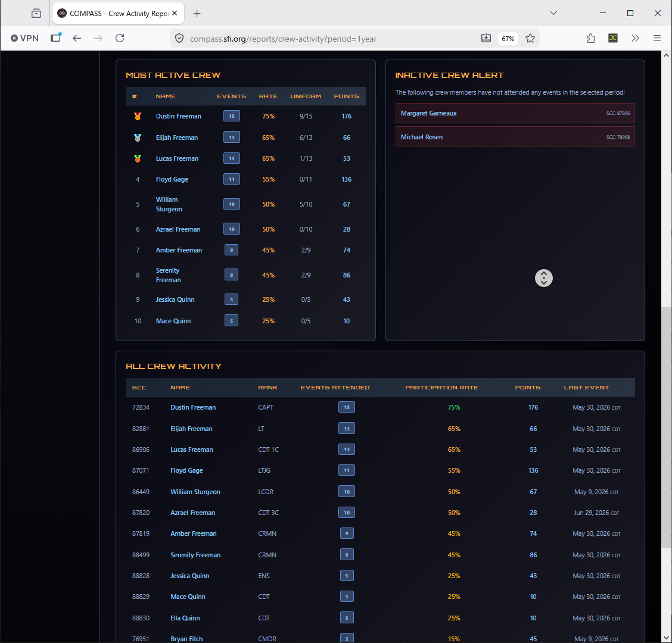Open Mace Quinn in Most Active Crew
This screenshot has width=672, height=643.
[173, 321]
